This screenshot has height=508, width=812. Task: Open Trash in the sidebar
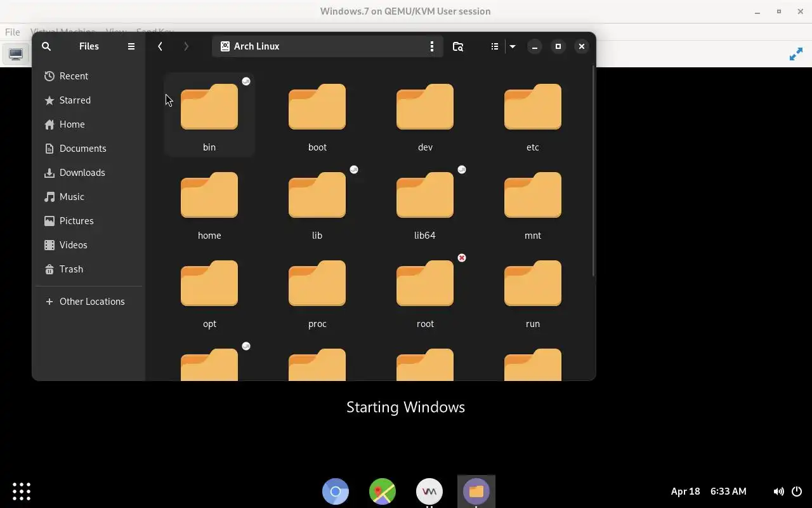[x=89, y=269]
